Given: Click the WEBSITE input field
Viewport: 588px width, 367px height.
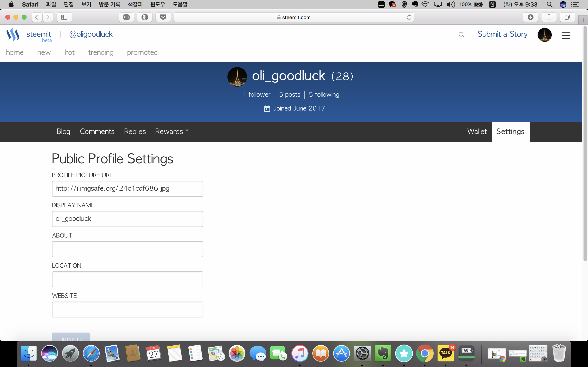Looking at the screenshot, I should coord(127,310).
